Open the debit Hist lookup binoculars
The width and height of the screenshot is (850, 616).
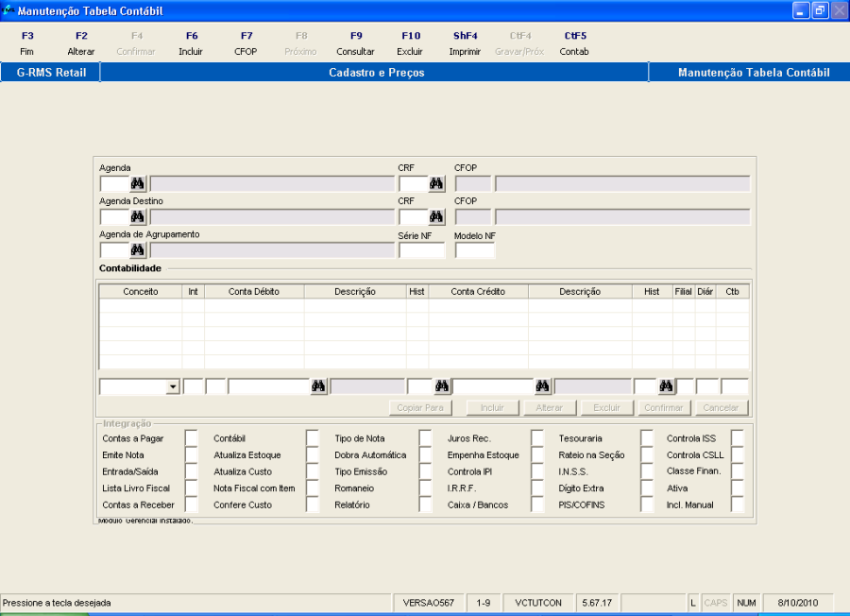441,386
